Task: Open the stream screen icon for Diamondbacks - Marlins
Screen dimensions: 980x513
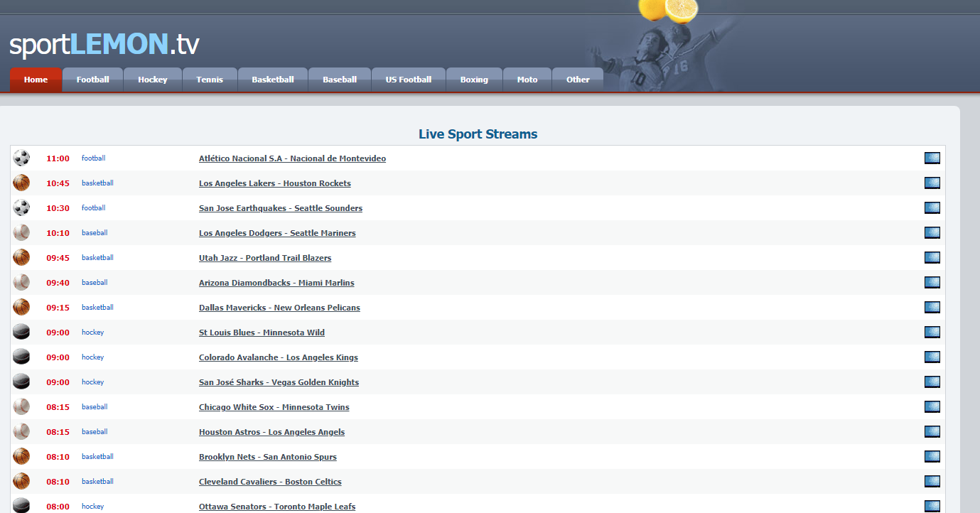Action: point(932,283)
